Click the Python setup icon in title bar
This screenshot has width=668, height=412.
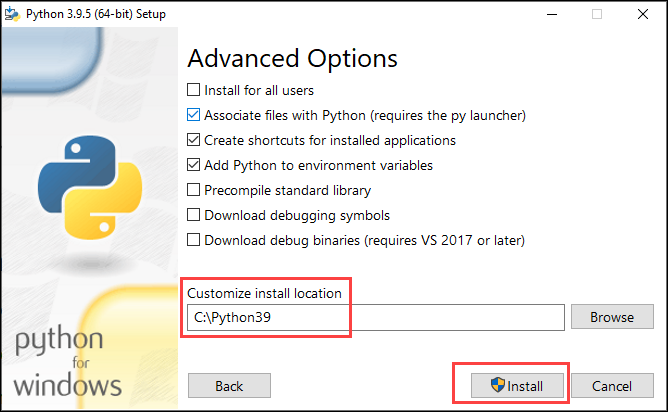tap(12, 14)
